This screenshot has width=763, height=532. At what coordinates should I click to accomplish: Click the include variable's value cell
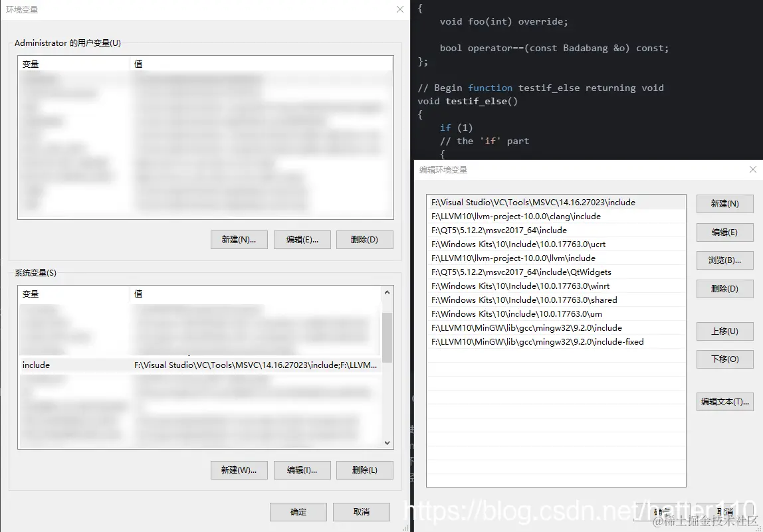tap(255, 365)
